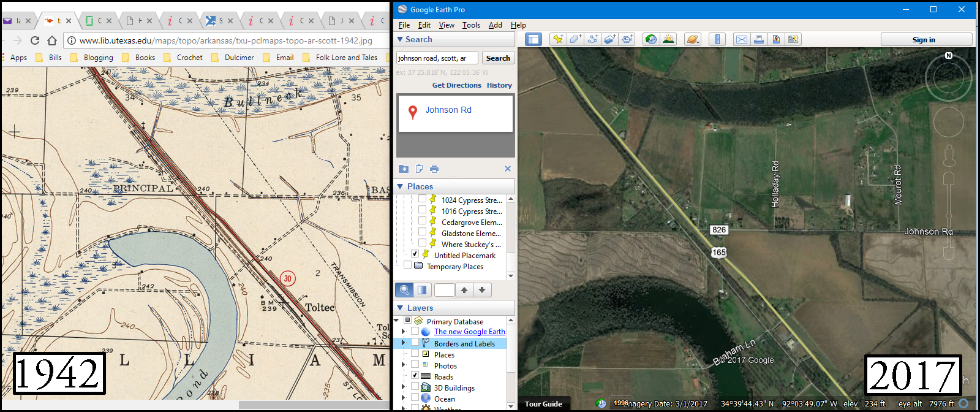Enable the 3D Buildings layer checkbox
980x412 pixels.
click(x=415, y=386)
